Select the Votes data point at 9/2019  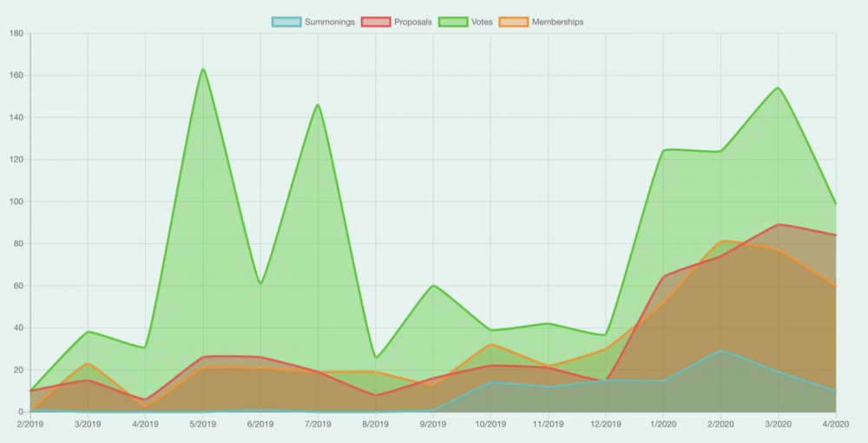[433, 286]
